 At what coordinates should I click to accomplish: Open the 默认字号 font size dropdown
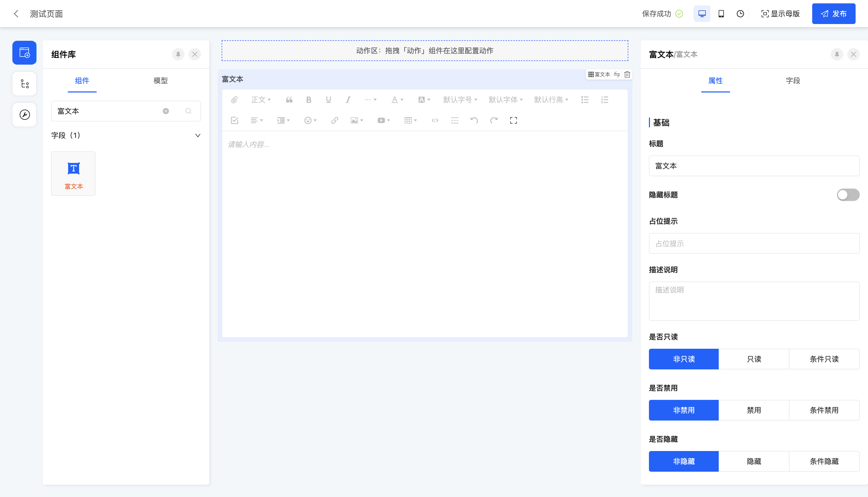(460, 100)
